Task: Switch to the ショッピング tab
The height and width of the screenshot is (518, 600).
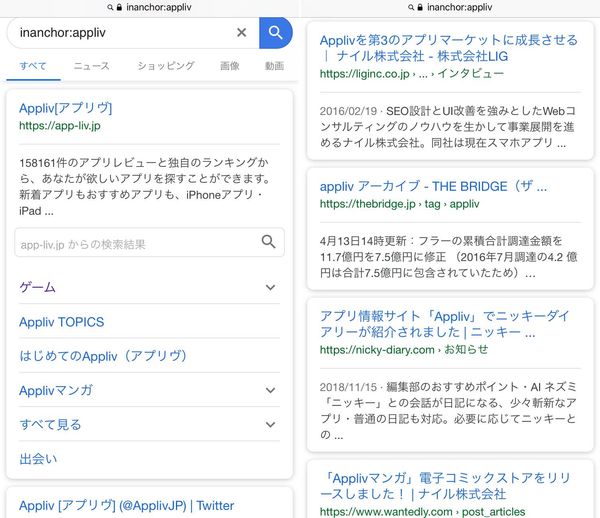Action: 166,66
